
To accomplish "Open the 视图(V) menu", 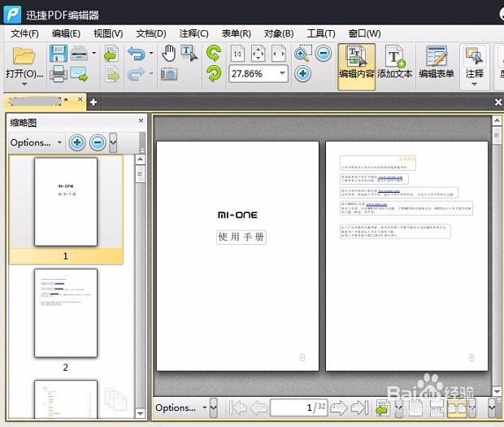I will (x=108, y=33).
